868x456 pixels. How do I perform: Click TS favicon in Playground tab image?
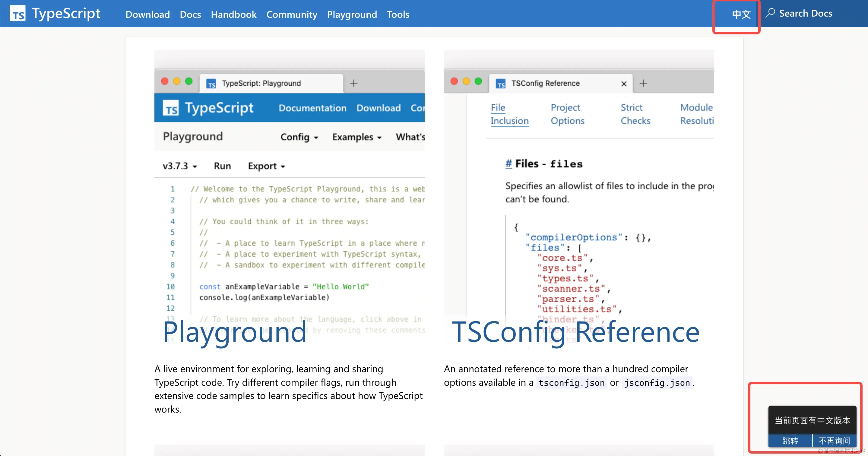[211, 84]
